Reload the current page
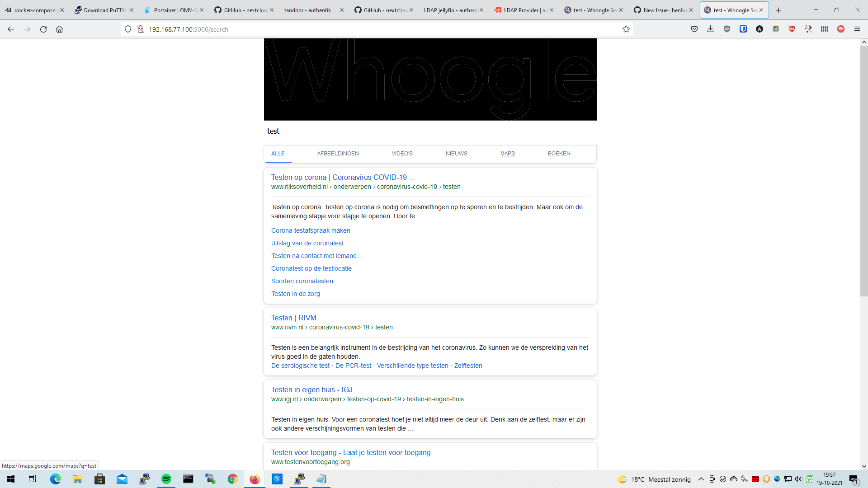Screen dimensions: 868x488 43,29
